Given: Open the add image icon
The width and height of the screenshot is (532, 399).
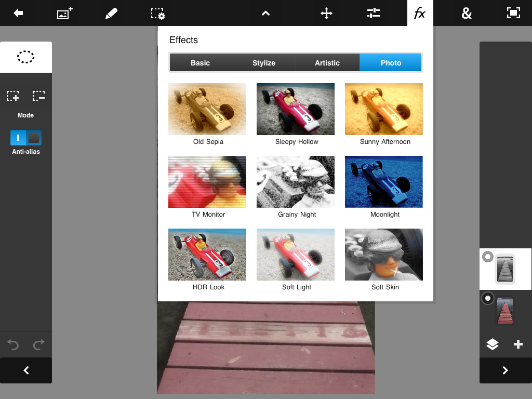Looking at the screenshot, I should [64, 14].
